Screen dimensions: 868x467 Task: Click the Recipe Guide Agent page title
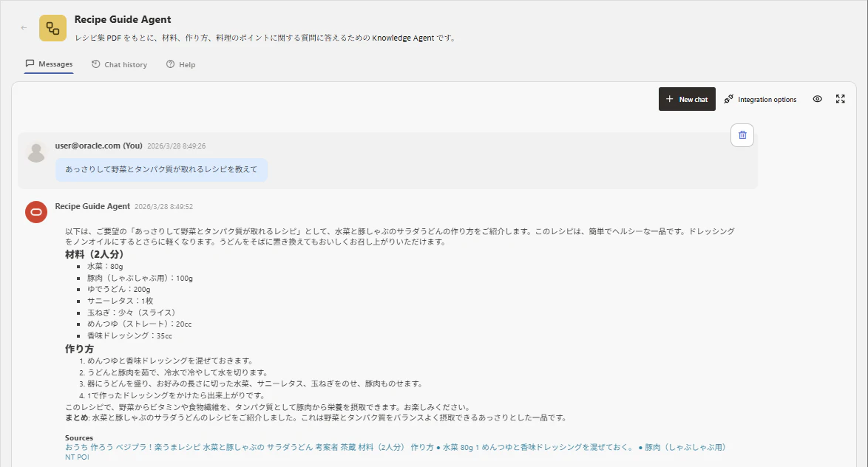tap(123, 19)
